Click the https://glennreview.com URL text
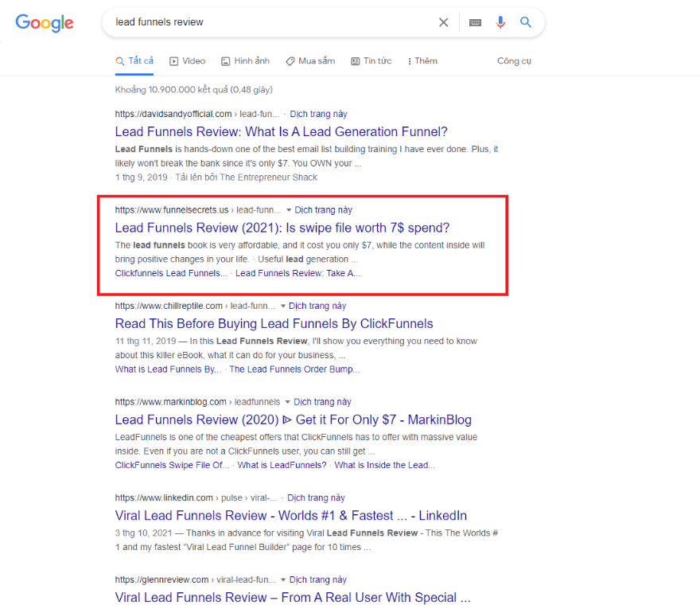This screenshot has width=700, height=605. (161, 580)
